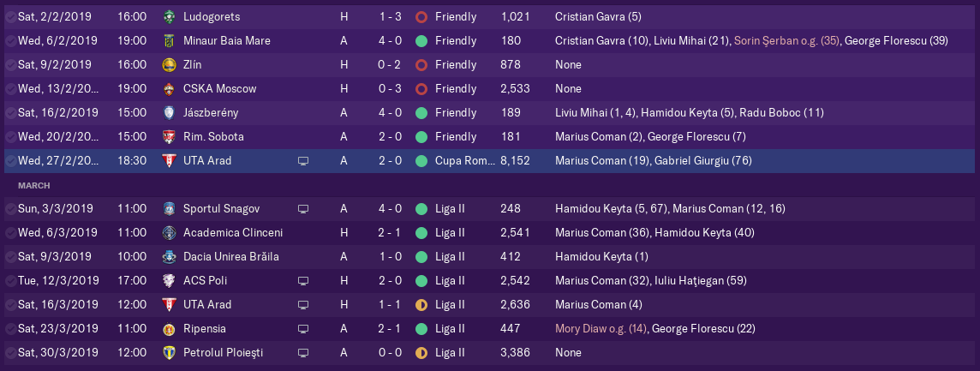Click the Ludogorets club badge icon
This screenshot has height=371, width=980.
(x=169, y=17)
